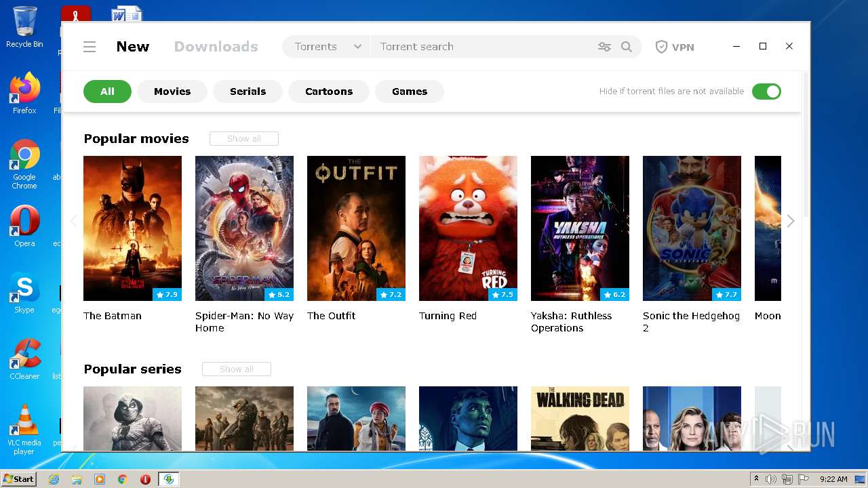The image size is (868, 488).
Task: Open the Action Center flag icon
Action: (x=804, y=479)
